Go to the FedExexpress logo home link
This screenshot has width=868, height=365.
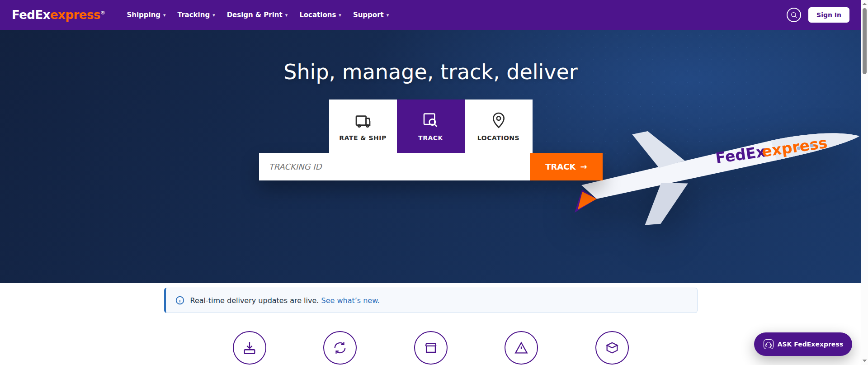tap(58, 15)
